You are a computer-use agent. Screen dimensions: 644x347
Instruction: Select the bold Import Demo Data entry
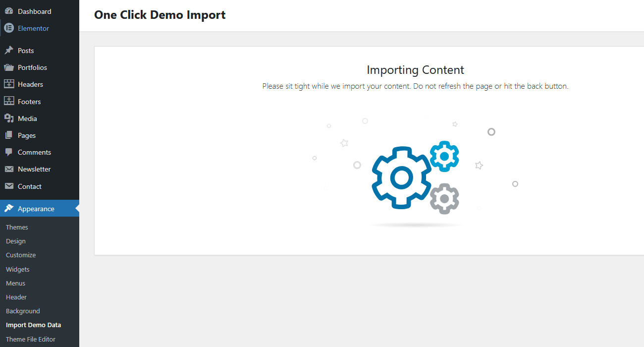tap(33, 325)
